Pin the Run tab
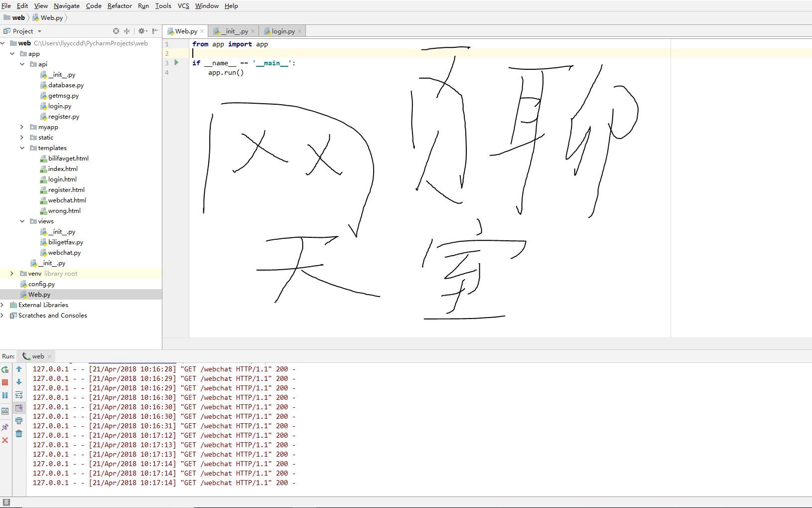This screenshot has height=508, width=812. 5,427
